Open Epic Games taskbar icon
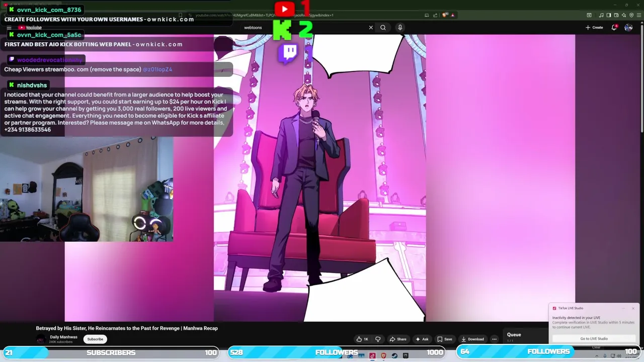 [x=406, y=356]
